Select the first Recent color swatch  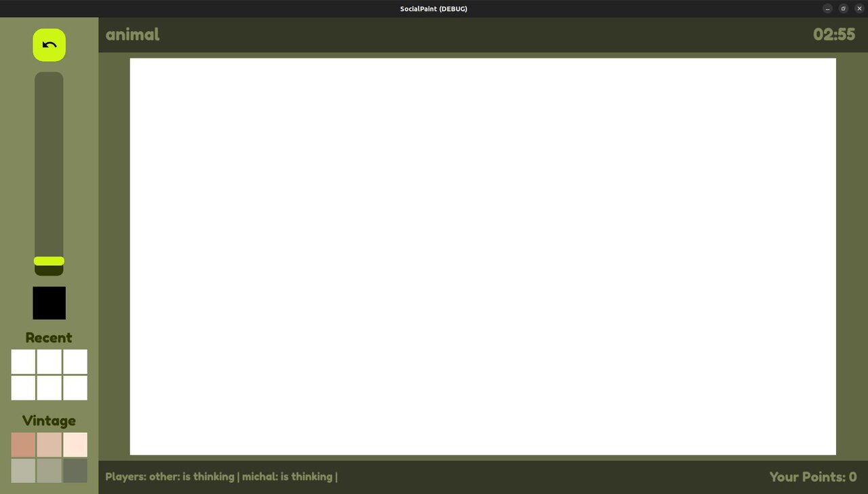(23, 362)
